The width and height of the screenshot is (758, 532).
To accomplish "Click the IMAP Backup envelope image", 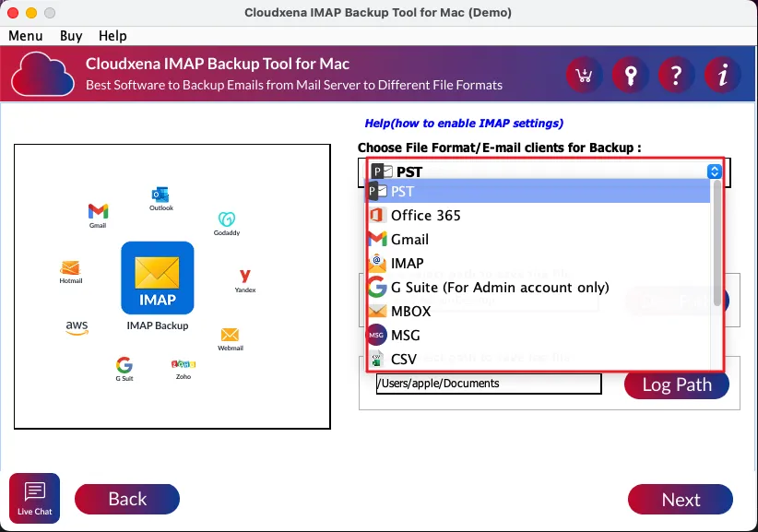I will pos(158,278).
